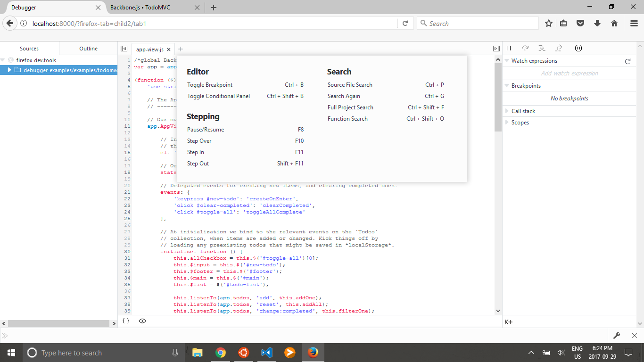Open the volume control in system tray
This screenshot has width=644, height=362.
coord(561,353)
